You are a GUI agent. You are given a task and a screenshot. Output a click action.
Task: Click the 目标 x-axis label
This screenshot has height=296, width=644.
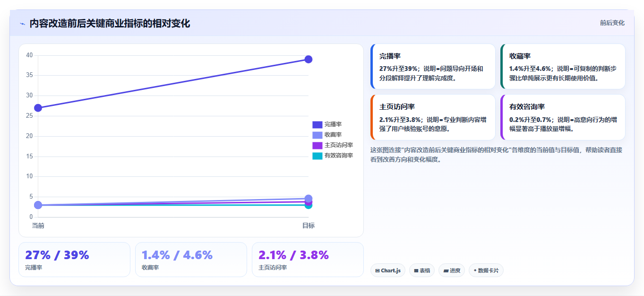point(308,226)
